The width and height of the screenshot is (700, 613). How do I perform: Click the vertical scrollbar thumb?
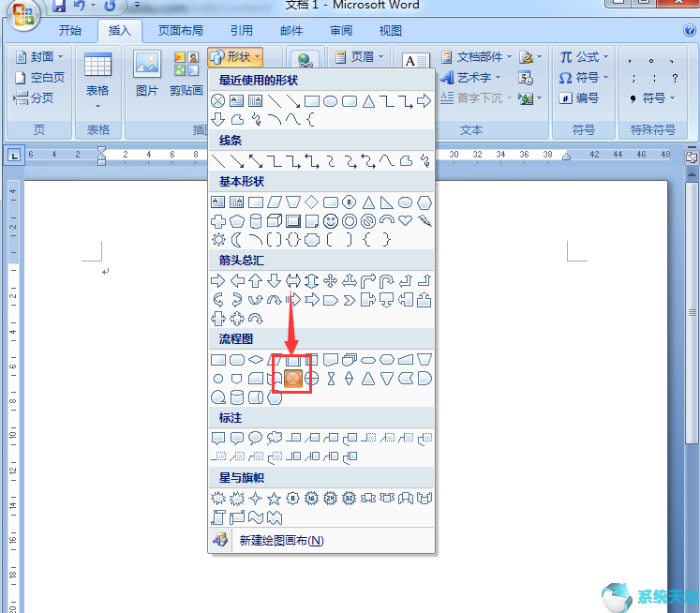692,312
